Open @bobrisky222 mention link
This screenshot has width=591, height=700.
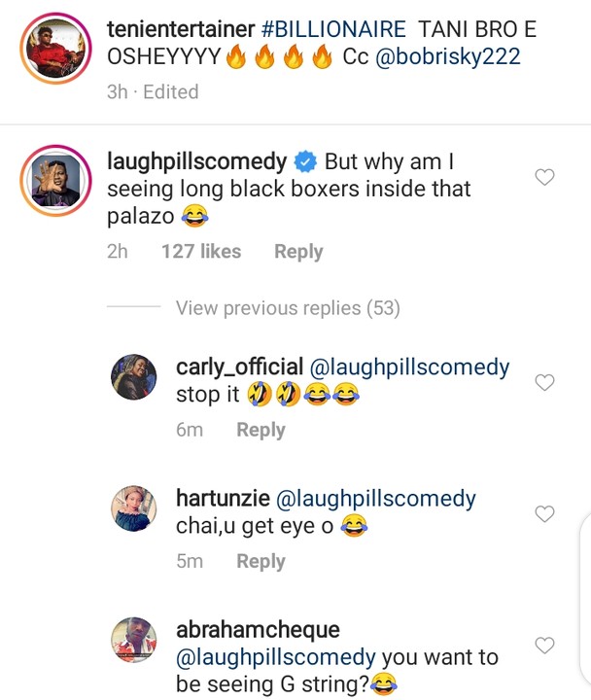point(449,56)
